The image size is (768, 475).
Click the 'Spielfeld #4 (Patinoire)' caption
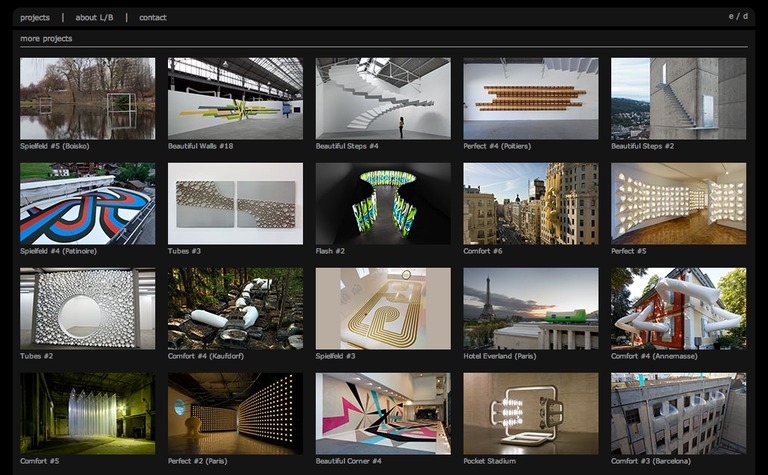(58, 251)
